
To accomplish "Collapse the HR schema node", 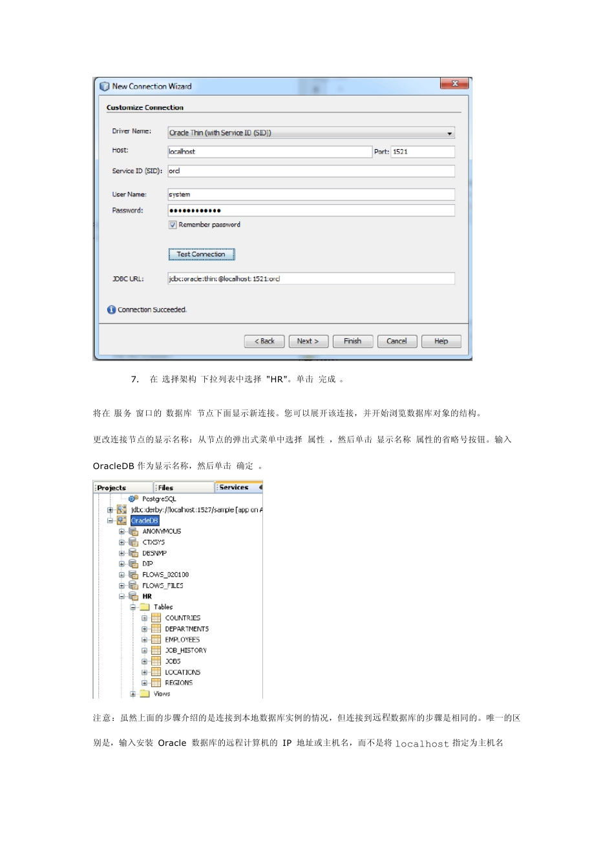I will [x=122, y=597].
